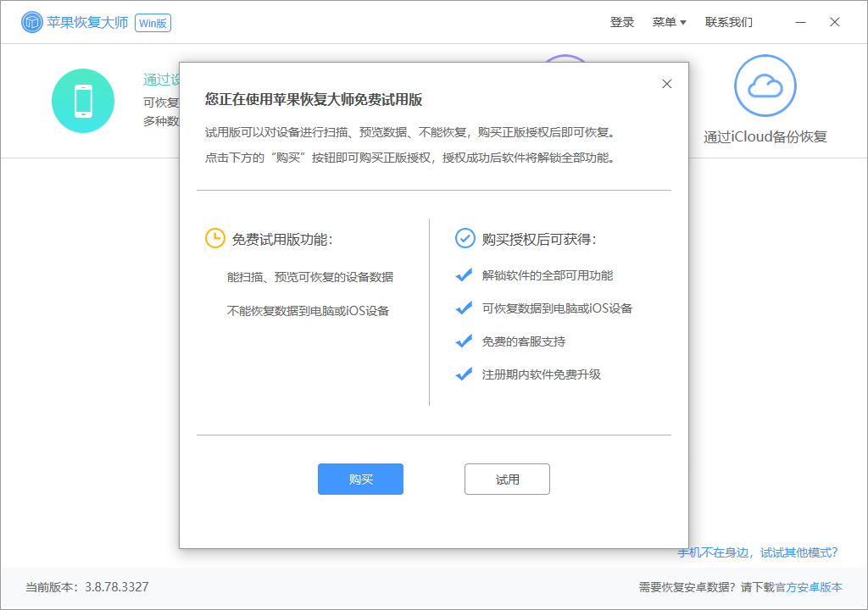Click text 免费的客服支持
This screenshot has height=610, width=868.
pos(524,341)
